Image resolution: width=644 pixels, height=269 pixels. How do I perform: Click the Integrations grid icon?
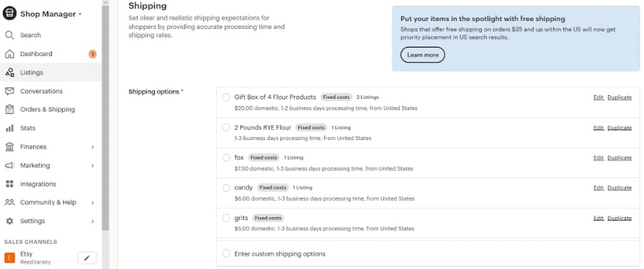[x=9, y=184]
